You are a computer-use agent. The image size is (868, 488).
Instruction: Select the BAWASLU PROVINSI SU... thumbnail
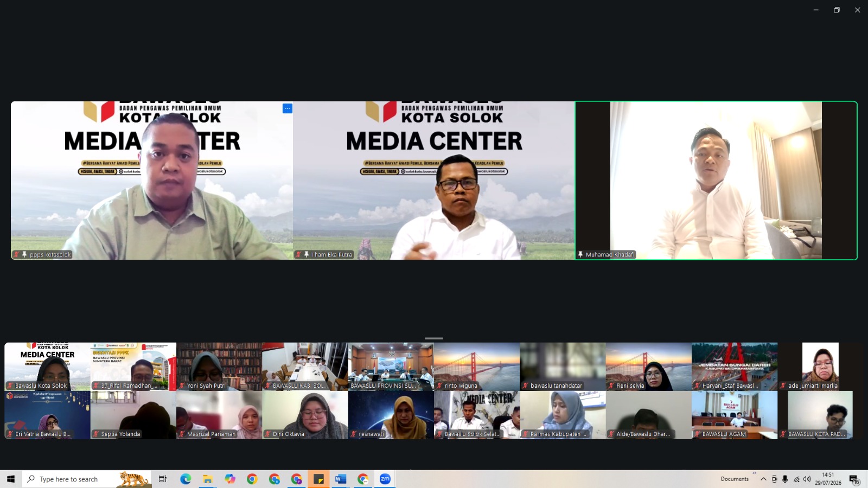[391, 367]
